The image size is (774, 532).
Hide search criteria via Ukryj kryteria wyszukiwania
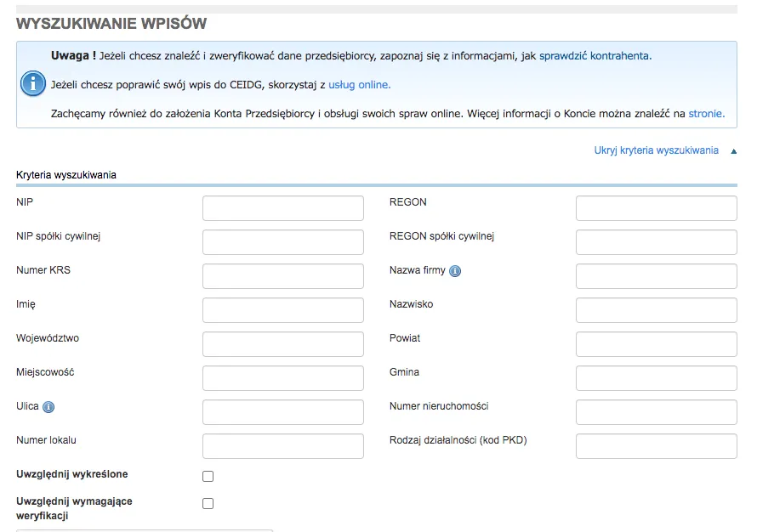coord(656,150)
